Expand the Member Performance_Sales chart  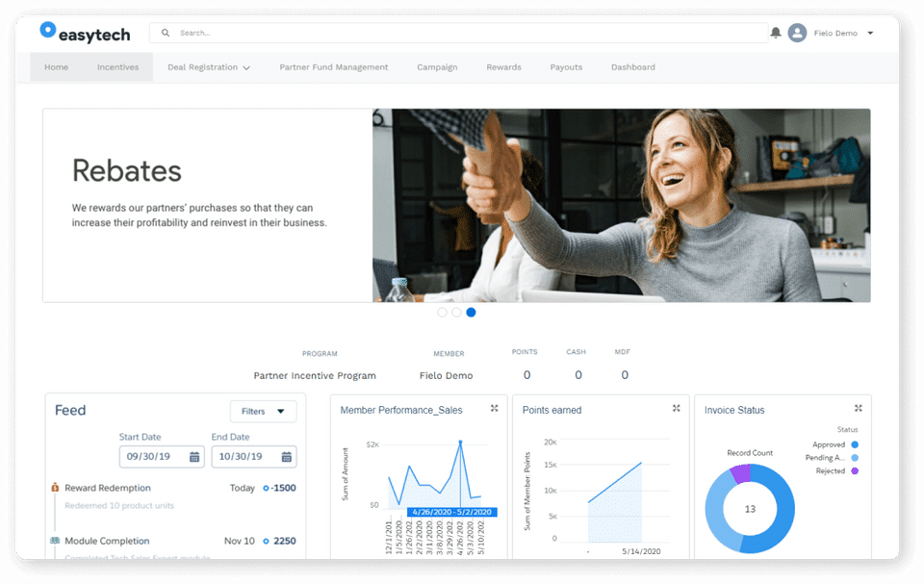click(495, 408)
